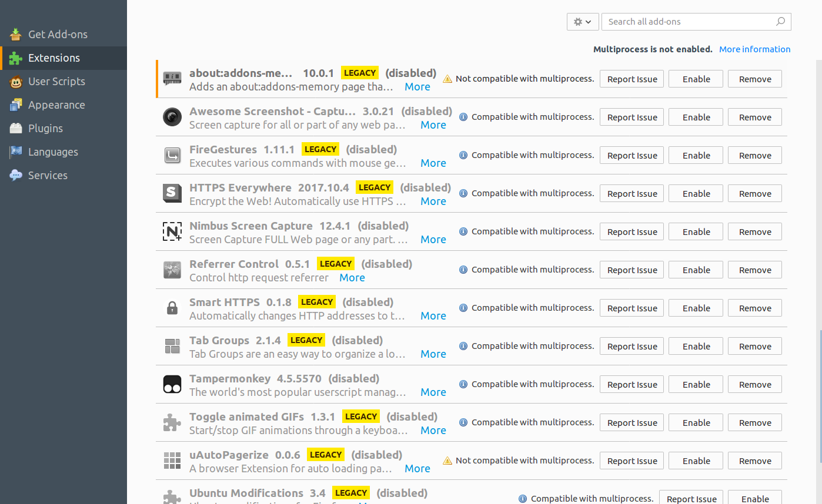
Task: Open the Get Add-ons section
Action: [64, 34]
